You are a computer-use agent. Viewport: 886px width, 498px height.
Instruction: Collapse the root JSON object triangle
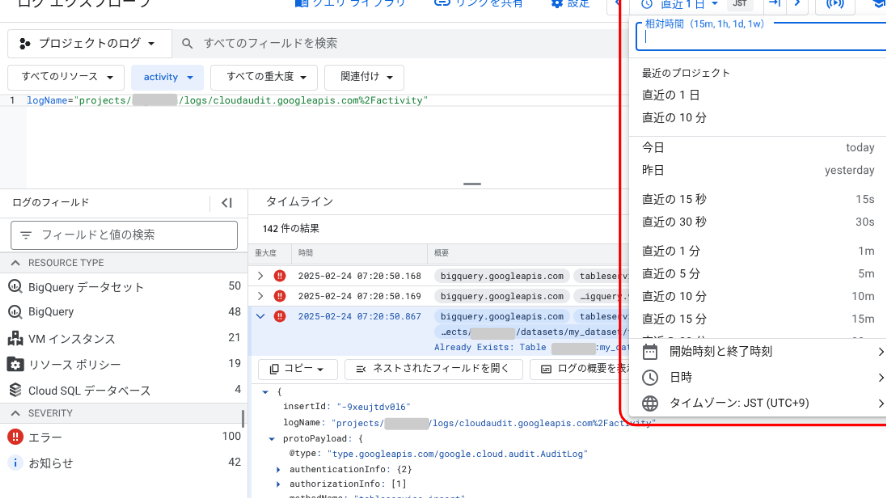[x=265, y=392]
